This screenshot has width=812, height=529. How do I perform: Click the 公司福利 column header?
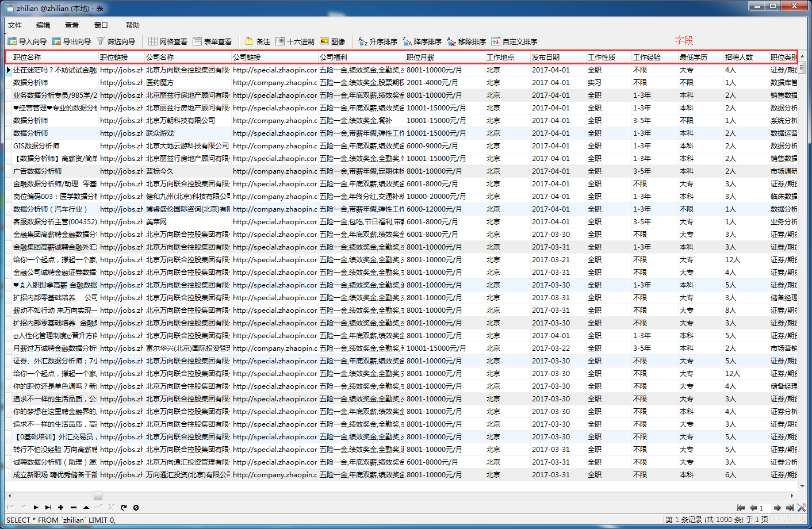click(362, 57)
